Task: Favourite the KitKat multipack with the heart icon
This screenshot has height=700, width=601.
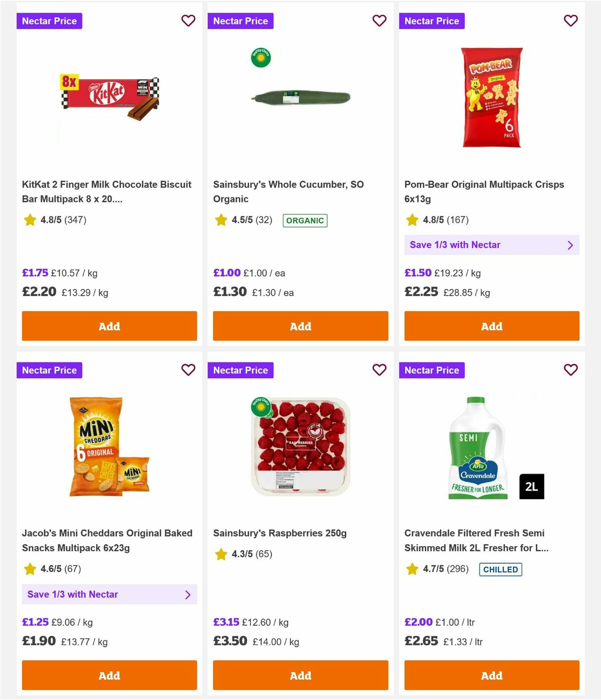Action: [x=188, y=21]
